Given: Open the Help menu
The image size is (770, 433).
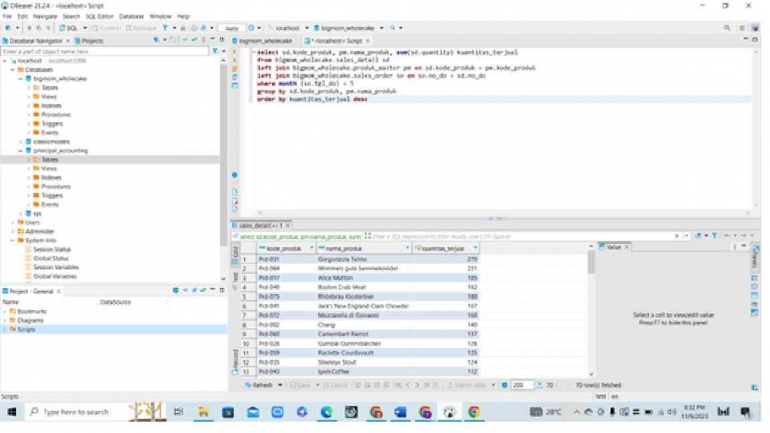Looking at the screenshot, I should (183, 16).
